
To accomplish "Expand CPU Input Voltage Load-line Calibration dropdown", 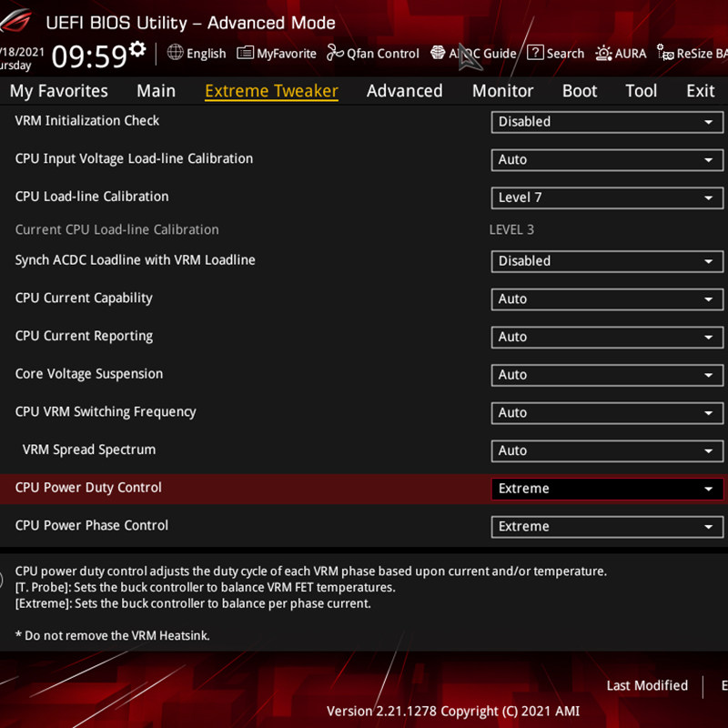I will point(607,160).
